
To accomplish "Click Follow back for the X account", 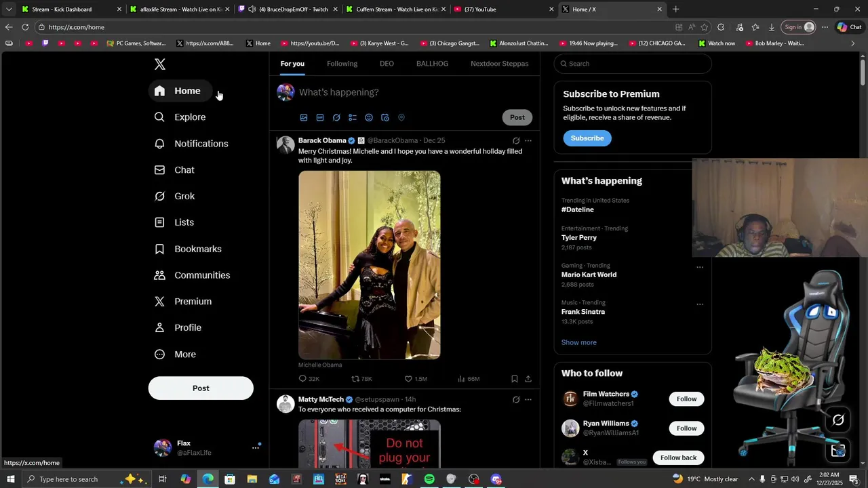I will (678, 457).
